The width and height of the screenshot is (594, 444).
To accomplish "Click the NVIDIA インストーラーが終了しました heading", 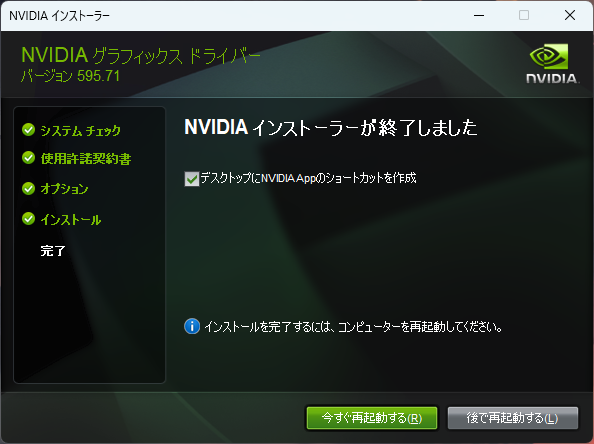I will 331,127.
